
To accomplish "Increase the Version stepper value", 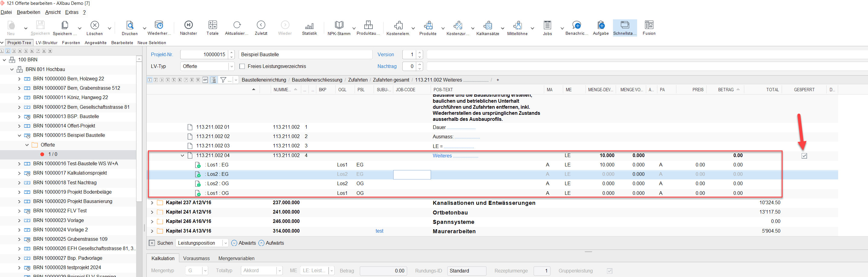I will tap(420, 52).
